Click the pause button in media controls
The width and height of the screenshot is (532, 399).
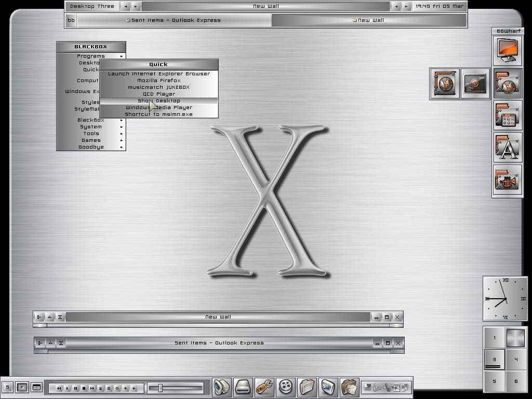(x=75, y=388)
